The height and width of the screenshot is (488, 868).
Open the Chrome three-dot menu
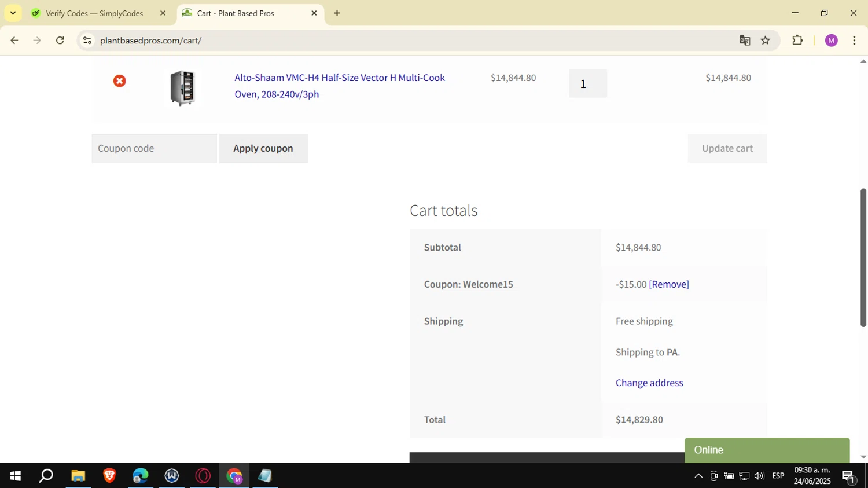[855, 41]
